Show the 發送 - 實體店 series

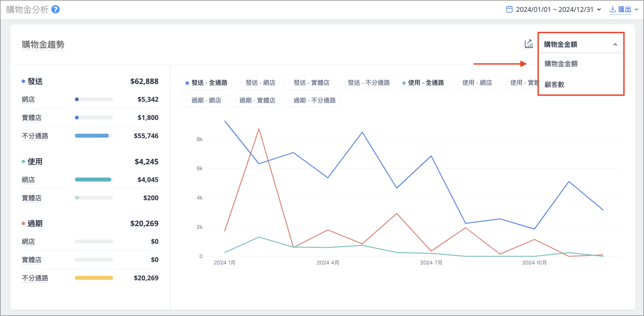click(309, 83)
